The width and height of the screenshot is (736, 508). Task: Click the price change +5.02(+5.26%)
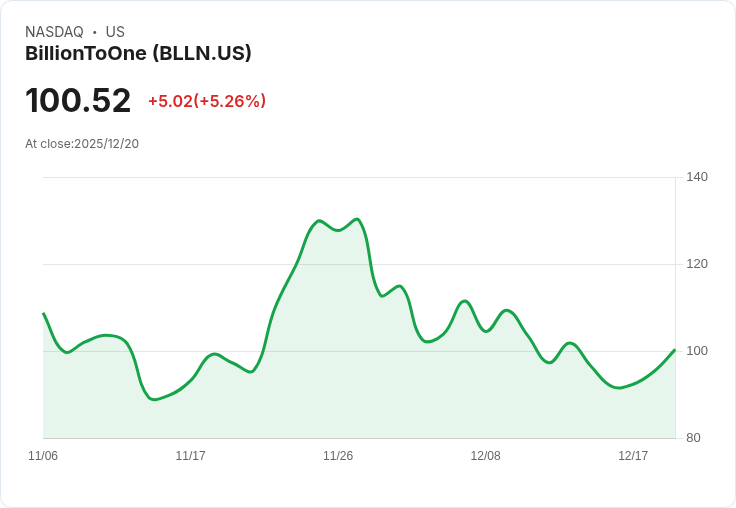(207, 101)
